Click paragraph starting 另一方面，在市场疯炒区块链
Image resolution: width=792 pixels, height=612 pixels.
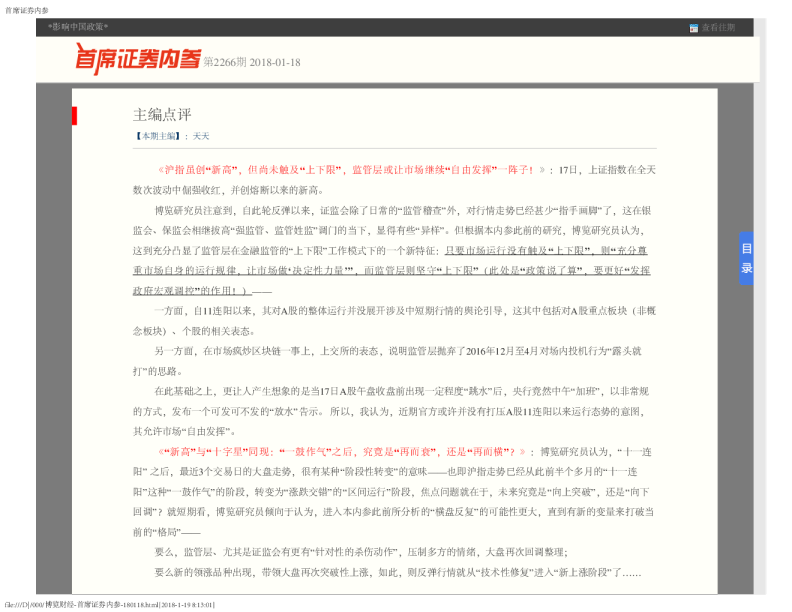click(x=387, y=361)
